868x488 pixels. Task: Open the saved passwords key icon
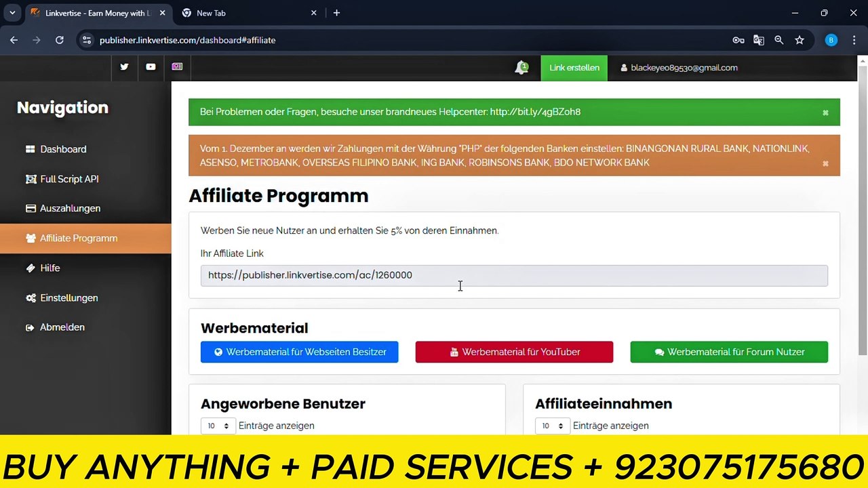point(738,40)
